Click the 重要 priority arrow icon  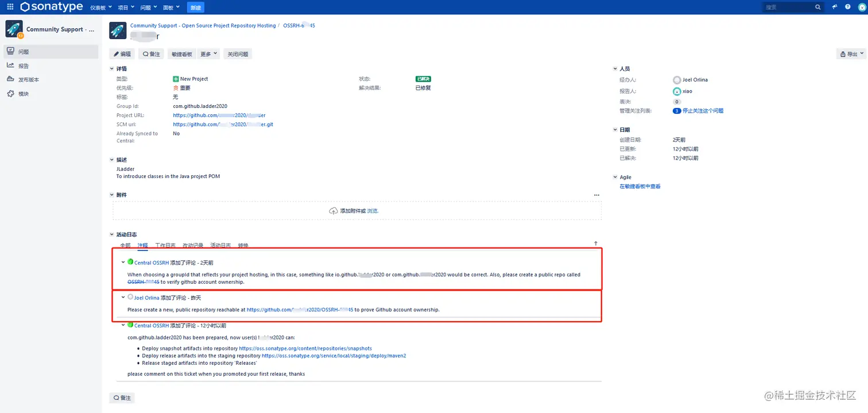(176, 88)
